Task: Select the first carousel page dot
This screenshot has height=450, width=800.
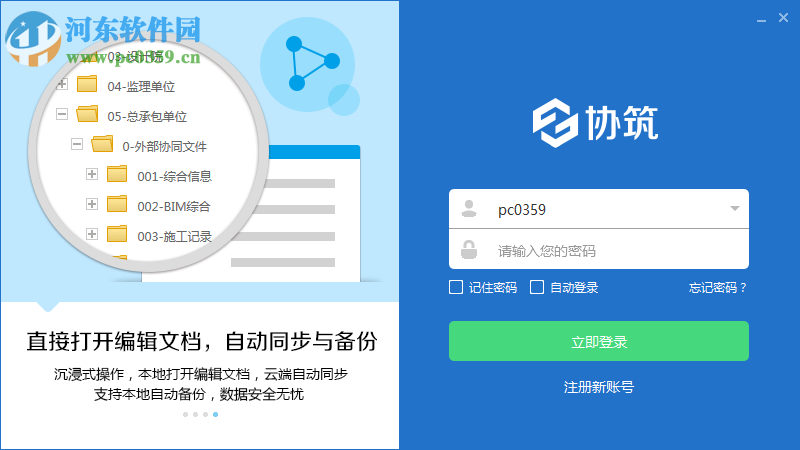Action: tap(185, 414)
